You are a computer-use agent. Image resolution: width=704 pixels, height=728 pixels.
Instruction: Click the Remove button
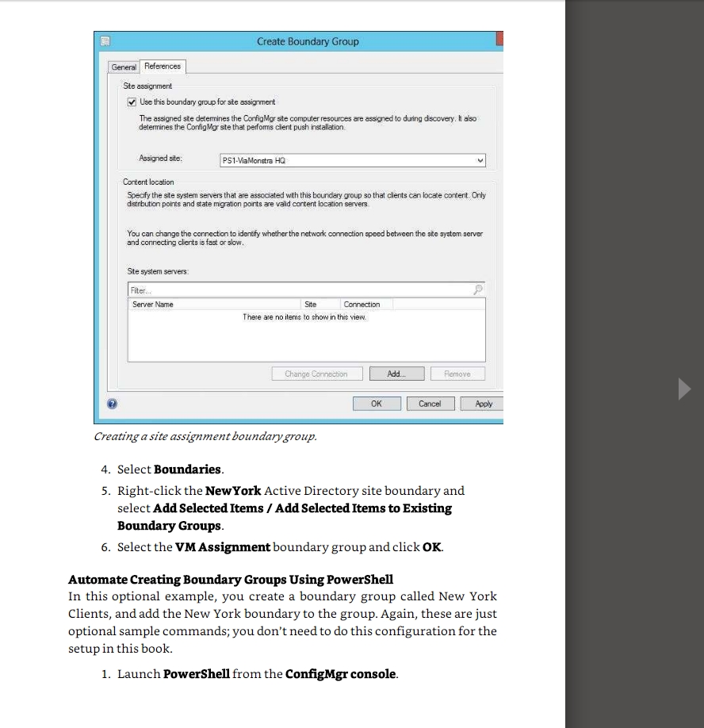pos(457,374)
